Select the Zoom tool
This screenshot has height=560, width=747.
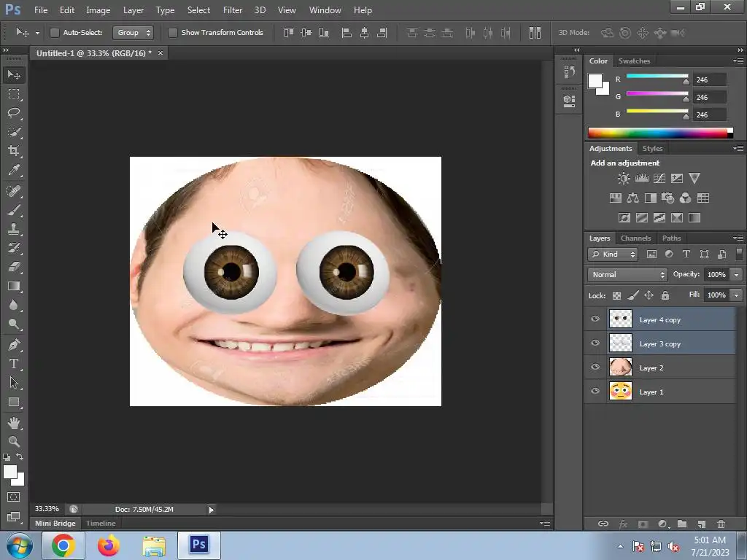(14, 441)
